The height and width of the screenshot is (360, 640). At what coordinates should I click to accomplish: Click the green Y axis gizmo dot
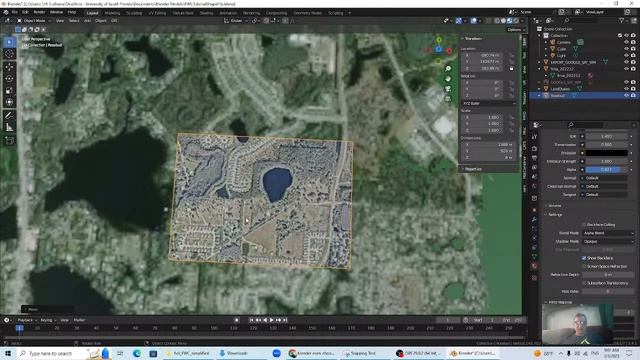pos(439,40)
